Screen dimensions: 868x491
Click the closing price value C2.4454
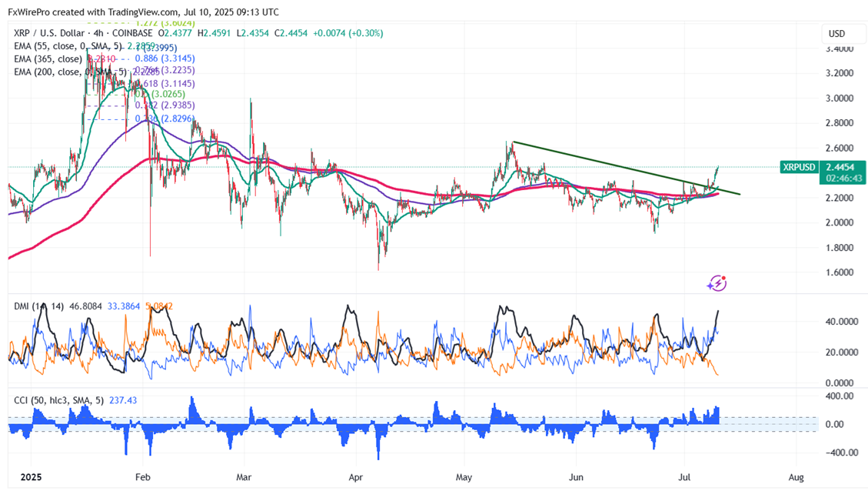(x=291, y=33)
